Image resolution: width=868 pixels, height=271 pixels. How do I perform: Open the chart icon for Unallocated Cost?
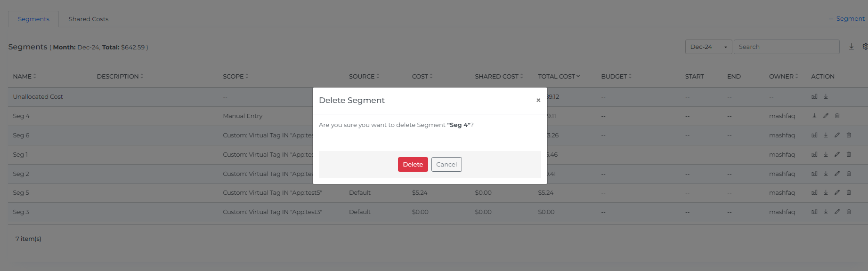(814, 96)
